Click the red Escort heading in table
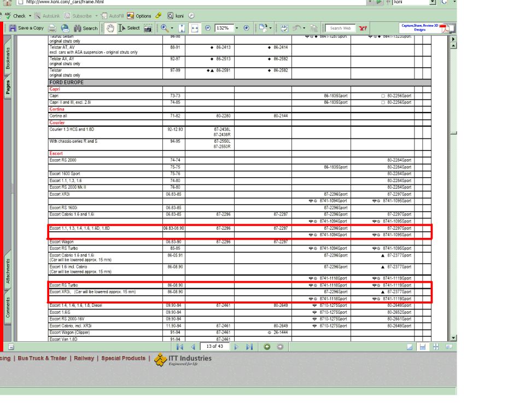This screenshot has width=525, height=420. coord(56,153)
